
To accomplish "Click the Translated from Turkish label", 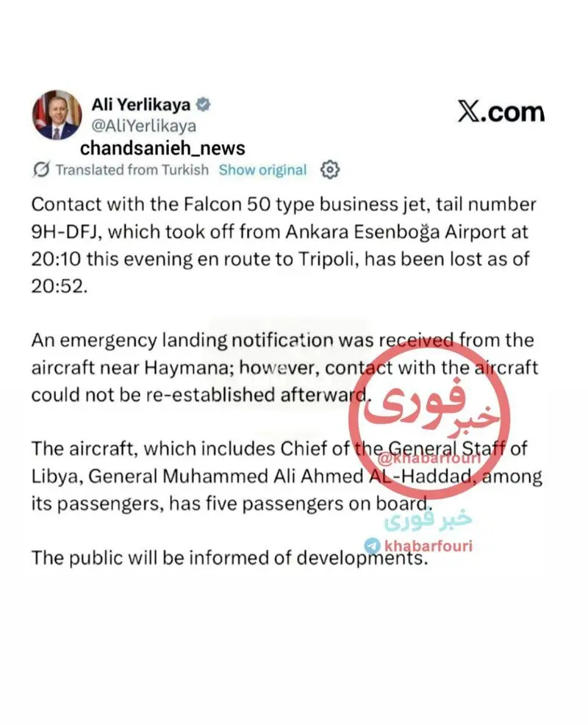I will coord(132,170).
